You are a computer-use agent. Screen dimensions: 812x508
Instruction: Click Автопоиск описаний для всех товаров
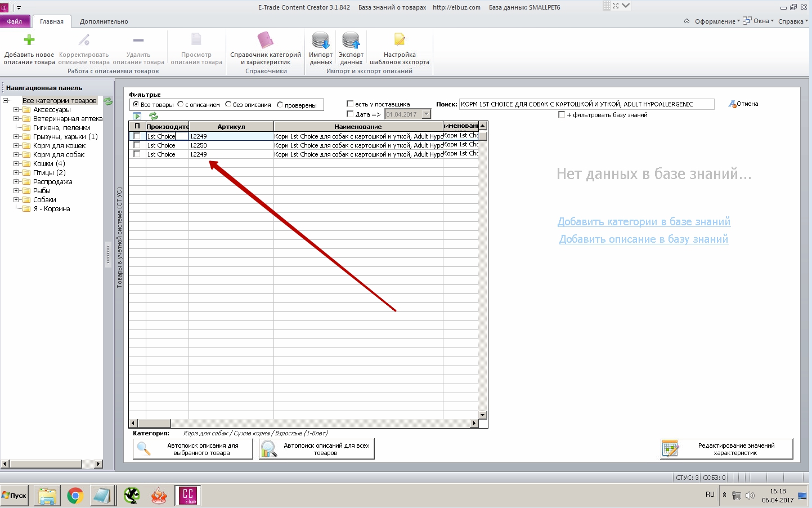(317, 449)
